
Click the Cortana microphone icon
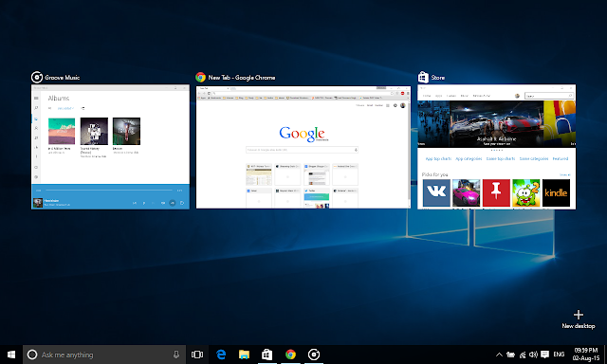tap(176, 355)
